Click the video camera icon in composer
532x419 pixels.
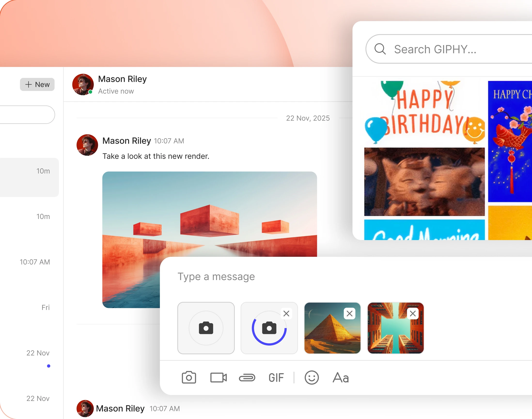click(218, 378)
